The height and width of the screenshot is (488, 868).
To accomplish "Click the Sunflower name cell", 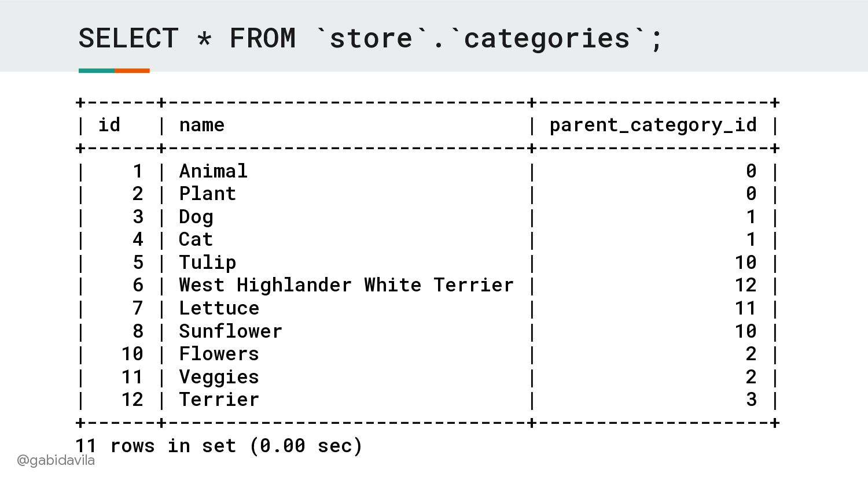I will [230, 331].
